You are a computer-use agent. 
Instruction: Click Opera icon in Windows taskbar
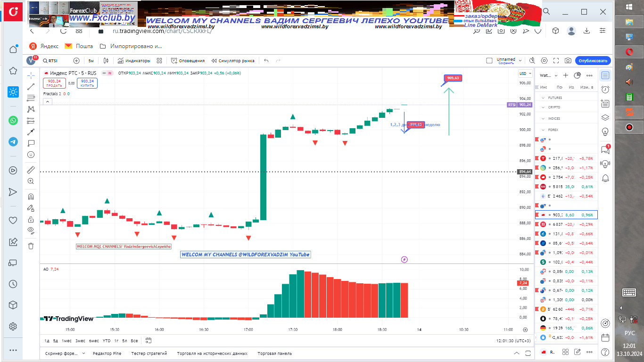tap(629, 51)
